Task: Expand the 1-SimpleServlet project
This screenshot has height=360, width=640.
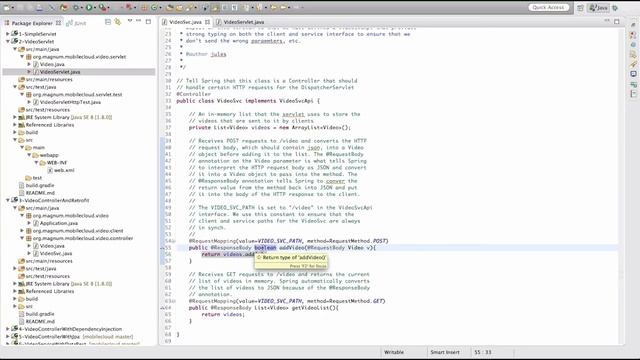Action: pos(8,34)
